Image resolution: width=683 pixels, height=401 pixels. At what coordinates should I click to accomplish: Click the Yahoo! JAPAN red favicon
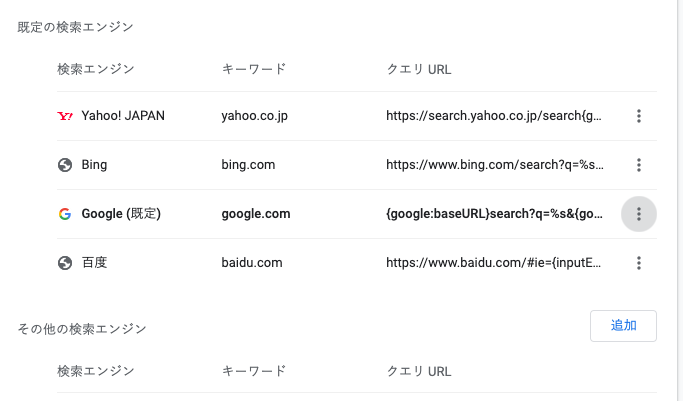[x=65, y=116]
